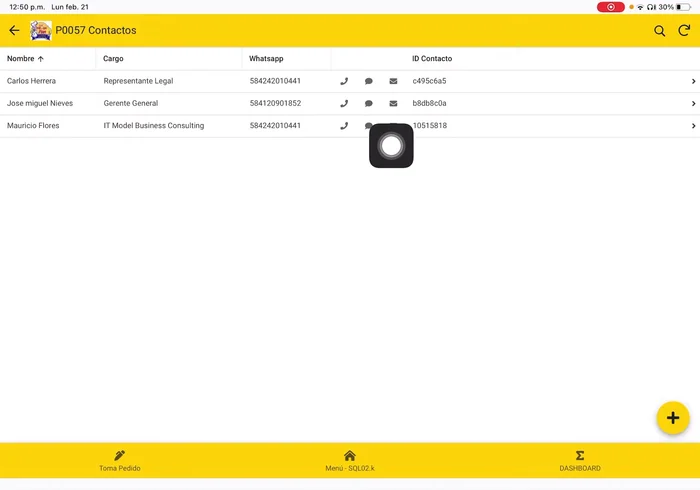Send message to Carlos Herrera
The height and width of the screenshot is (490, 700).
[368, 81]
